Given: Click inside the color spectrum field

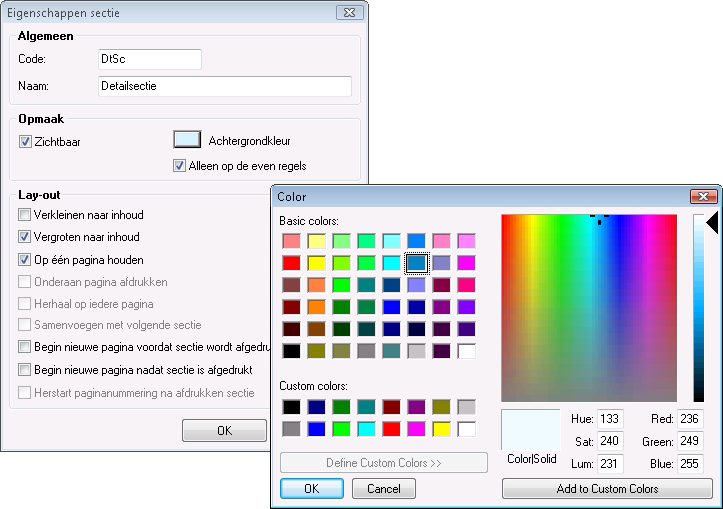Looking at the screenshot, I should click(x=589, y=308).
